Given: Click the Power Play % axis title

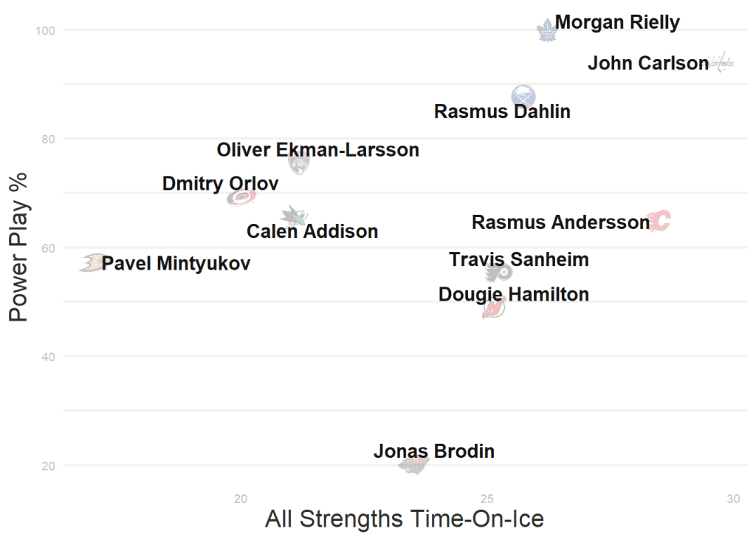Looking at the screenshot, I should point(18,247).
